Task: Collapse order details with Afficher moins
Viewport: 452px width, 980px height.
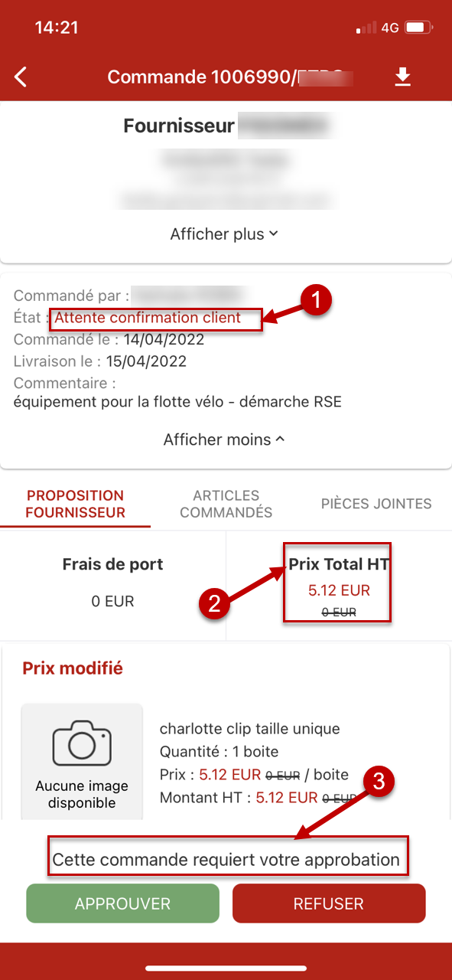Action: coord(223,439)
